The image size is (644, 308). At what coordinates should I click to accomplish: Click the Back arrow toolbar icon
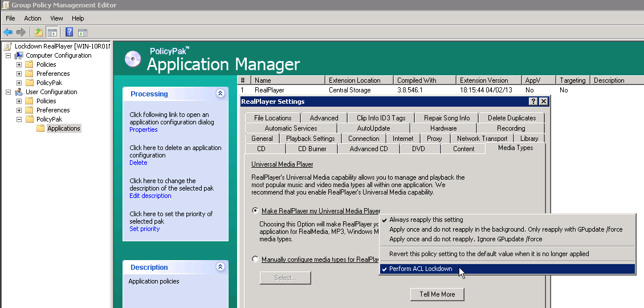coord(8,32)
